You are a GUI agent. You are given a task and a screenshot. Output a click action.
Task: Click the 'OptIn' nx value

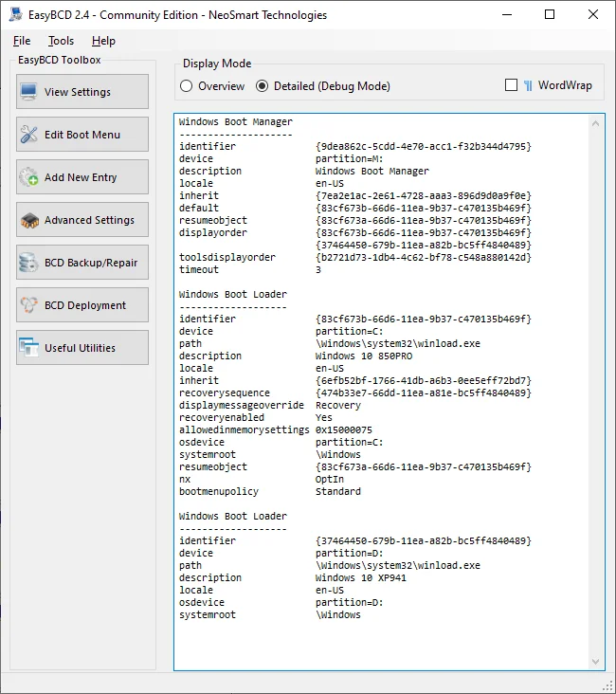(x=329, y=480)
